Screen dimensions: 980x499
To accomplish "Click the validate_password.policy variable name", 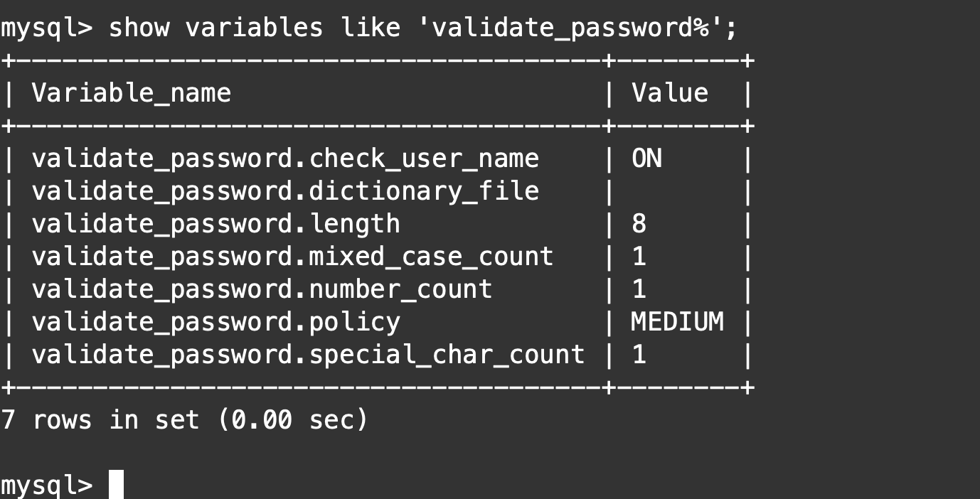I will click(x=215, y=322).
